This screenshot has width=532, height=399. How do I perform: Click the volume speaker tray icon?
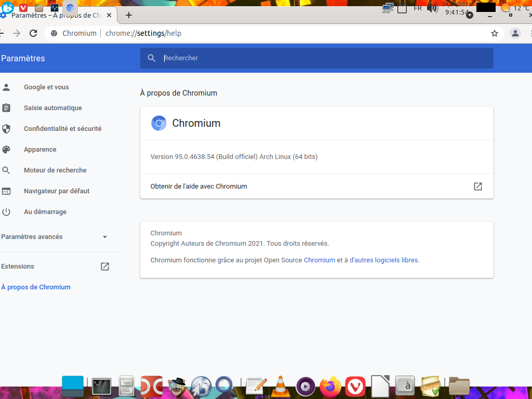click(432, 7)
